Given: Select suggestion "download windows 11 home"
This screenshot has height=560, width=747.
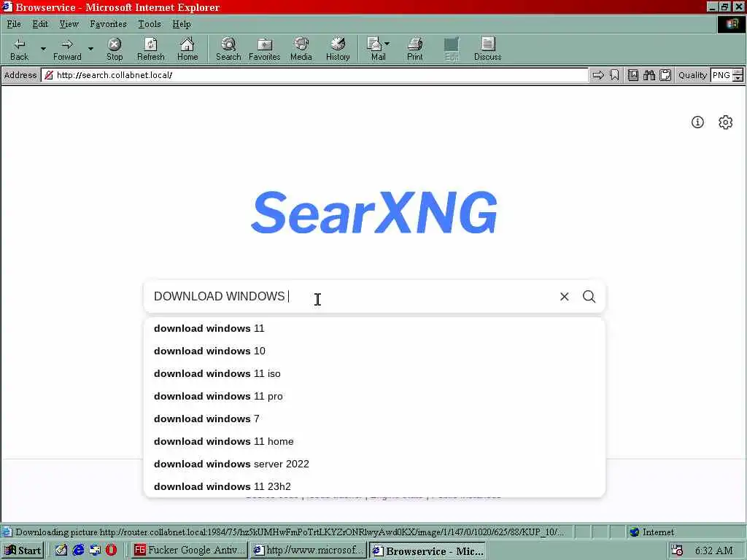Looking at the screenshot, I should tap(374, 441).
